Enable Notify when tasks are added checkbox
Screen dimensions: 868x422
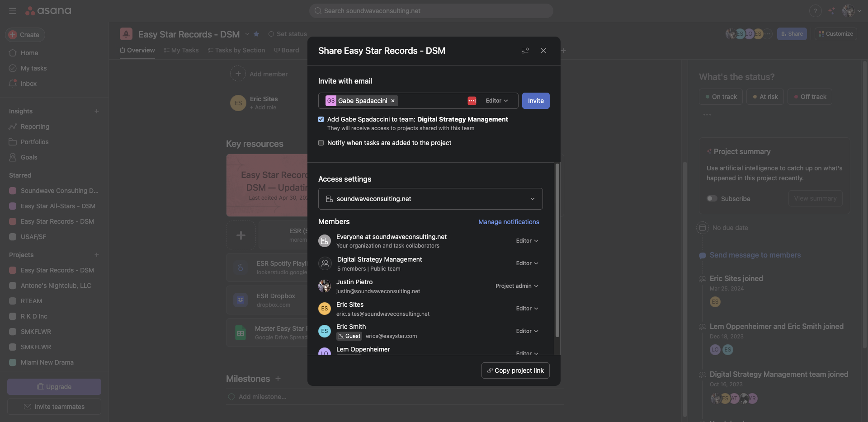pos(321,143)
